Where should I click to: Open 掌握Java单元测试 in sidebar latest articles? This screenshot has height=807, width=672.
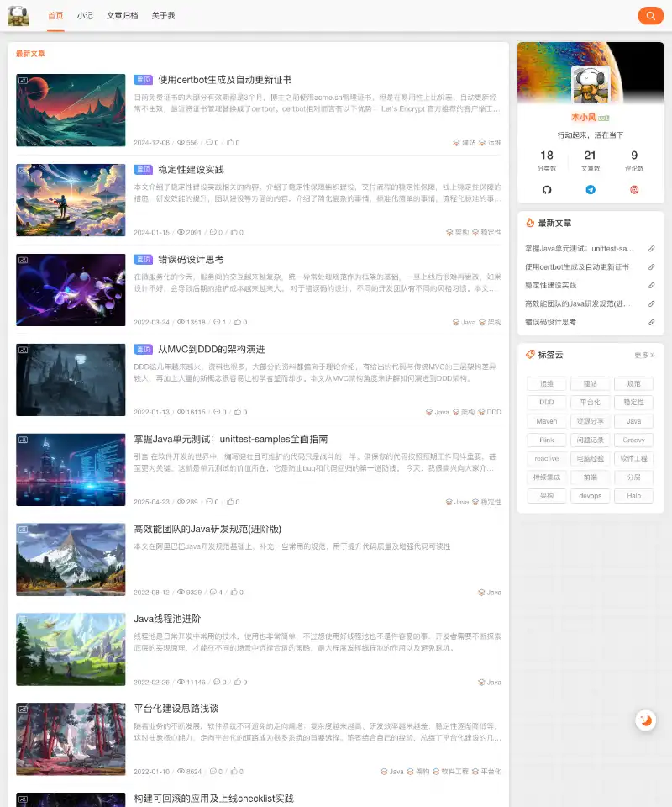pyautogui.click(x=580, y=249)
